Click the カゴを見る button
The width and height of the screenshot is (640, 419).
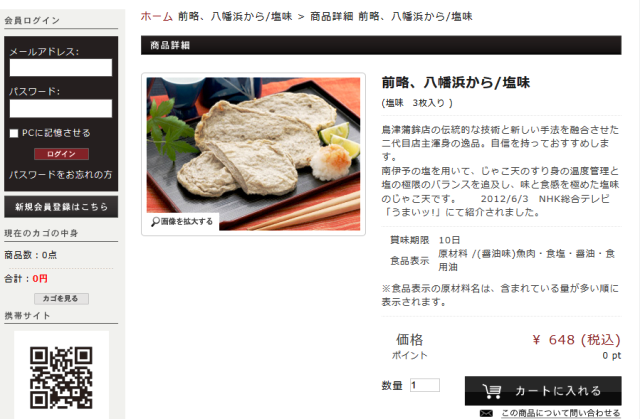[61, 299]
